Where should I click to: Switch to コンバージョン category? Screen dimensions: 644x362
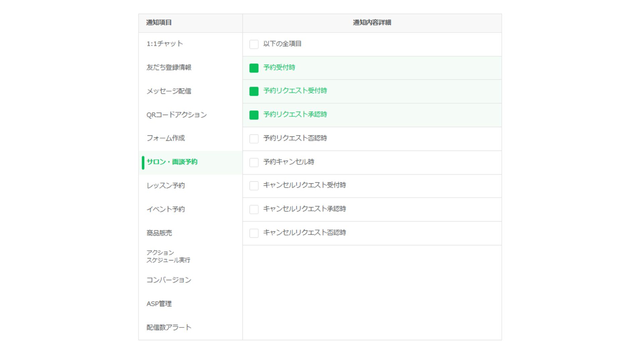point(169,280)
